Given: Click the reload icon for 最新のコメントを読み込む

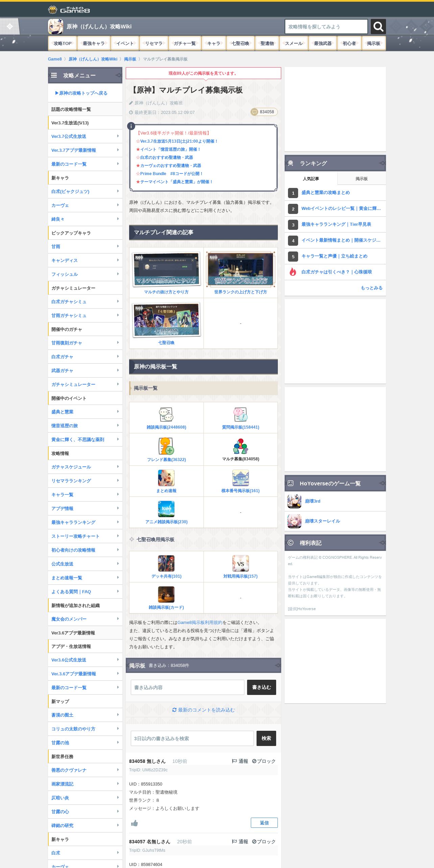Looking at the screenshot, I should pyautogui.click(x=174, y=710).
